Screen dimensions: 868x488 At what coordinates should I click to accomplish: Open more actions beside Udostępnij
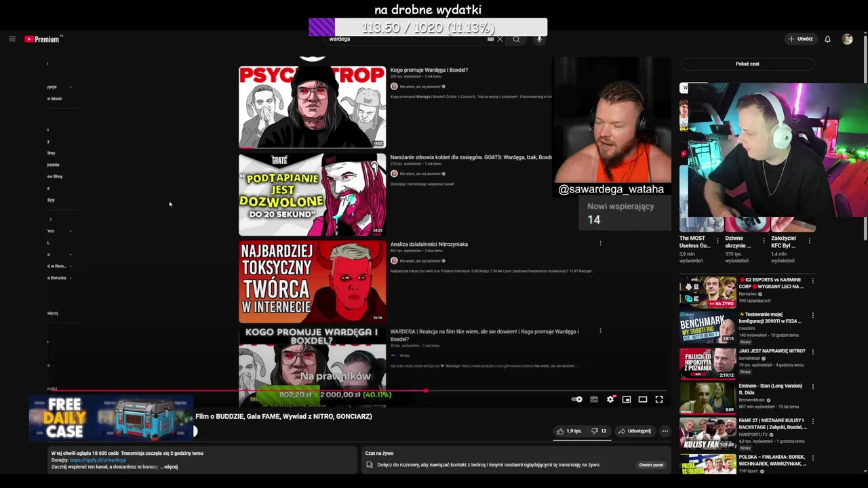pyautogui.click(x=665, y=431)
